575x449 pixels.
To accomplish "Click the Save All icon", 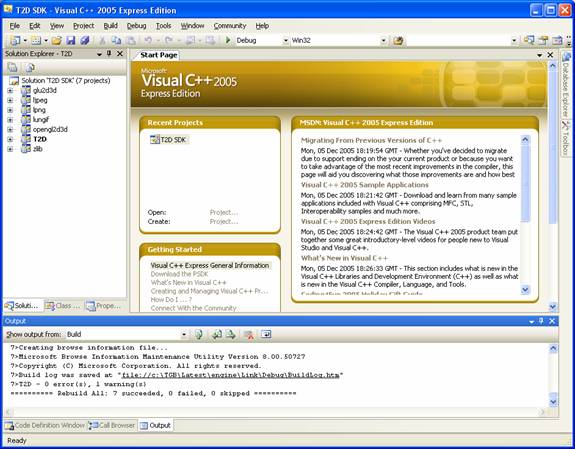I will [85, 40].
